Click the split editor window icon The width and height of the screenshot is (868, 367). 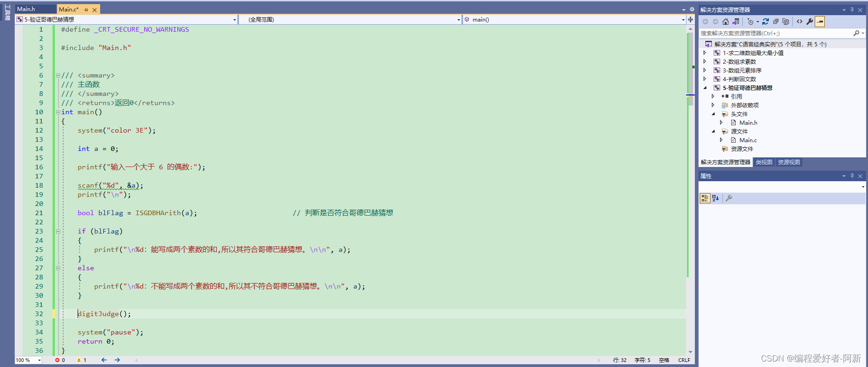point(690,19)
